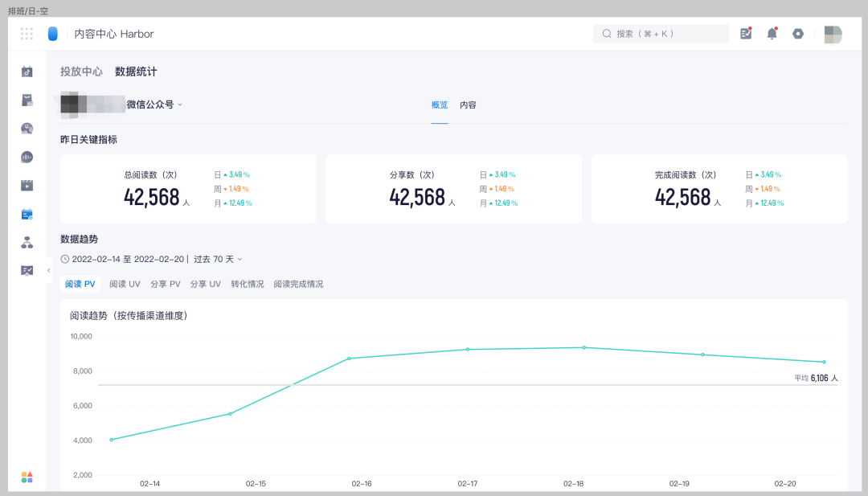Click the todo/checklist icon near the bell

tap(746, 34)
